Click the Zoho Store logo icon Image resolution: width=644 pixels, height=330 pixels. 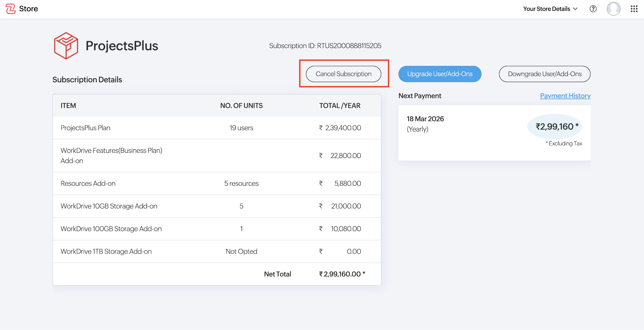(x=11, y=9)
